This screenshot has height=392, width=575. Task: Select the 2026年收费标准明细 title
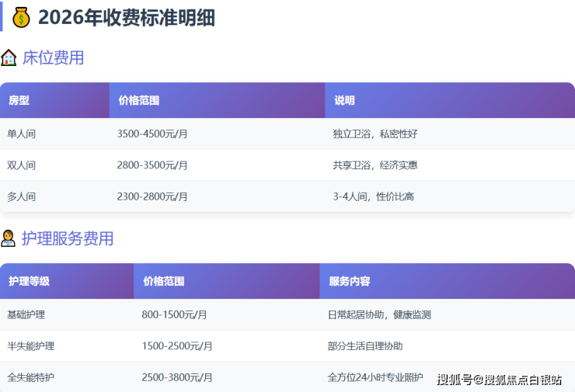point(126,17)
